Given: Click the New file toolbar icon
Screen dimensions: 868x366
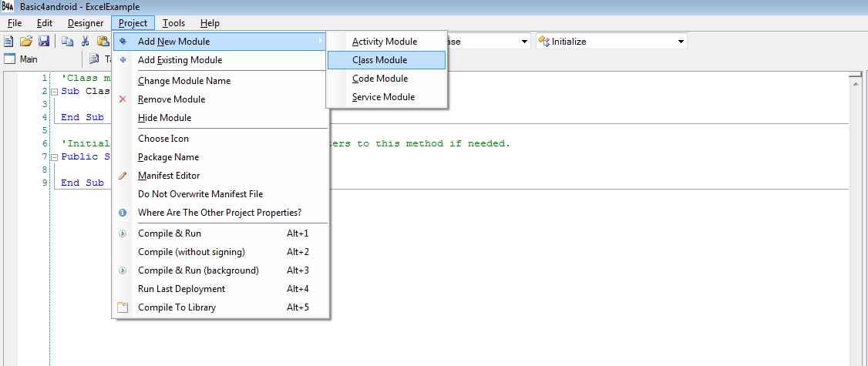Looking at the screenshot, I should click(8, 41).
